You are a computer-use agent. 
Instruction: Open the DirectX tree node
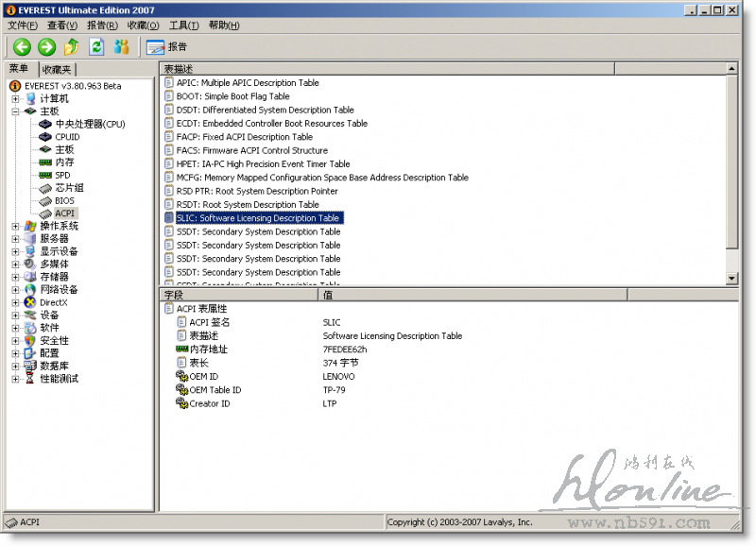(53, 302)
